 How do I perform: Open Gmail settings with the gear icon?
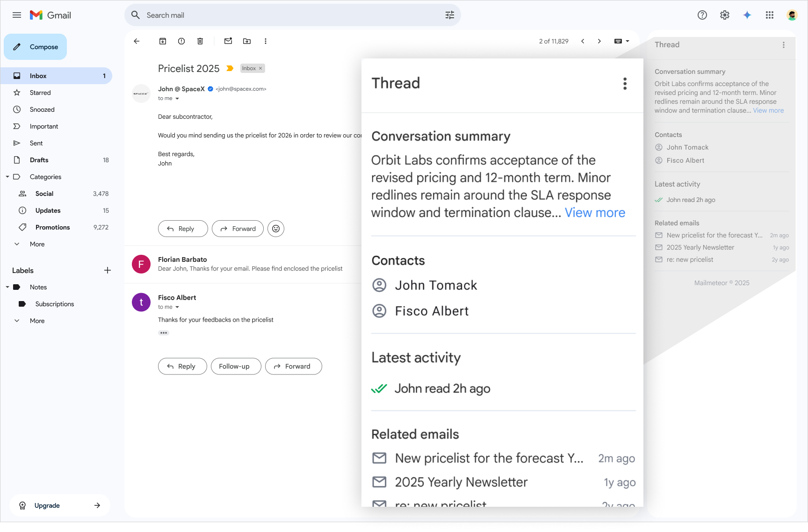724,15
